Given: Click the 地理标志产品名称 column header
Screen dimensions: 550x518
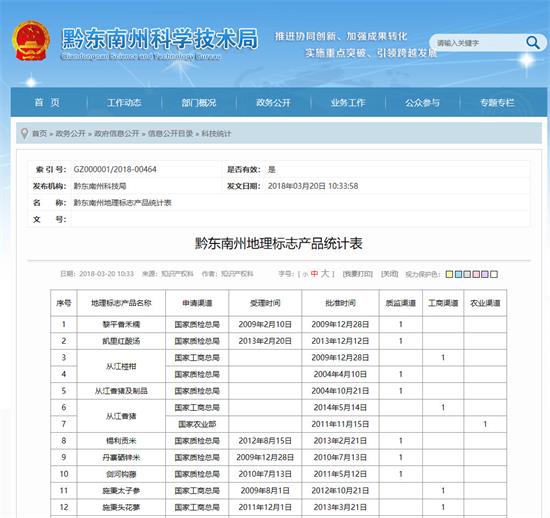Looking at the screenshot, I should 121,303.
